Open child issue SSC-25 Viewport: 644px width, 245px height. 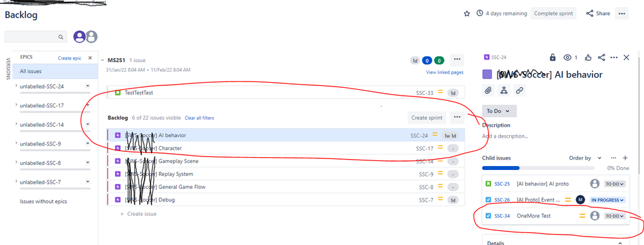click(x=502, y=184)
